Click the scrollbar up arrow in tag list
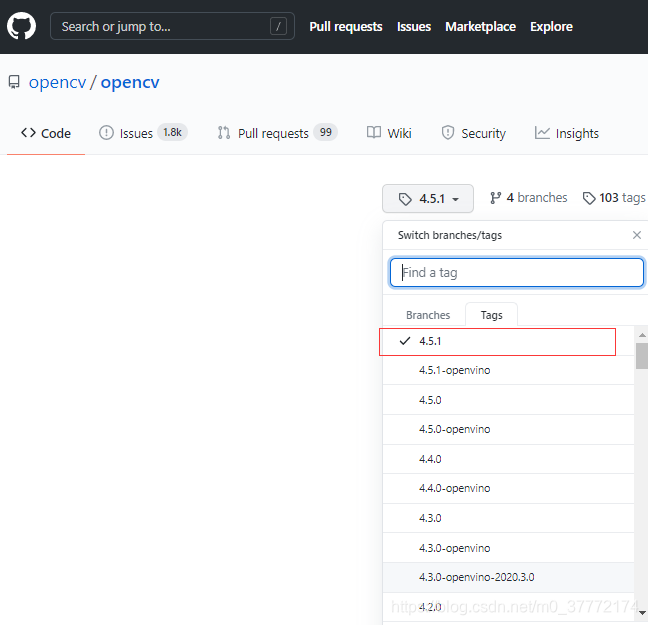Screen dimensions: 648x625 point(642,335)
